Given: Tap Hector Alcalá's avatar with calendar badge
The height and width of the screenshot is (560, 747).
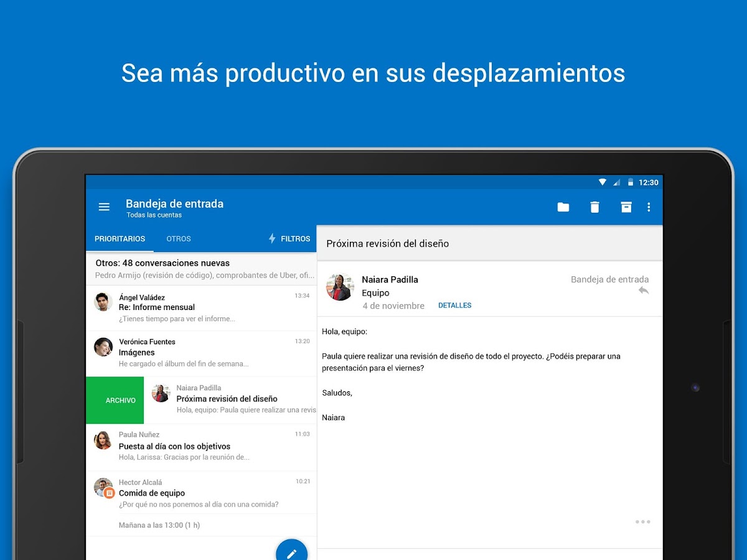Looking at the screenshot, I should tap(104, 488).
